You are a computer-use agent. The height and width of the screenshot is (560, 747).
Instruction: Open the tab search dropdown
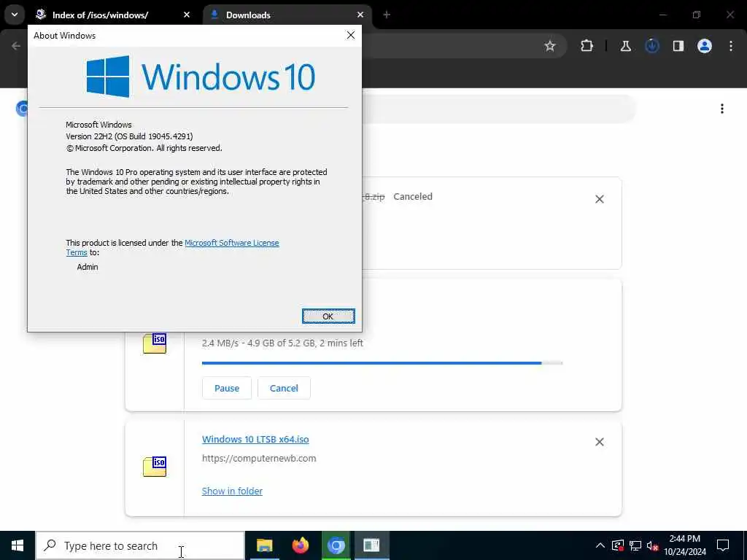coord(15,15)
